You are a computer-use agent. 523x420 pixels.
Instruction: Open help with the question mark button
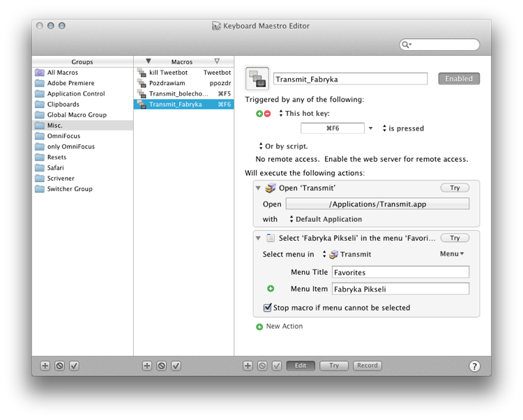[x=474, y=366]
